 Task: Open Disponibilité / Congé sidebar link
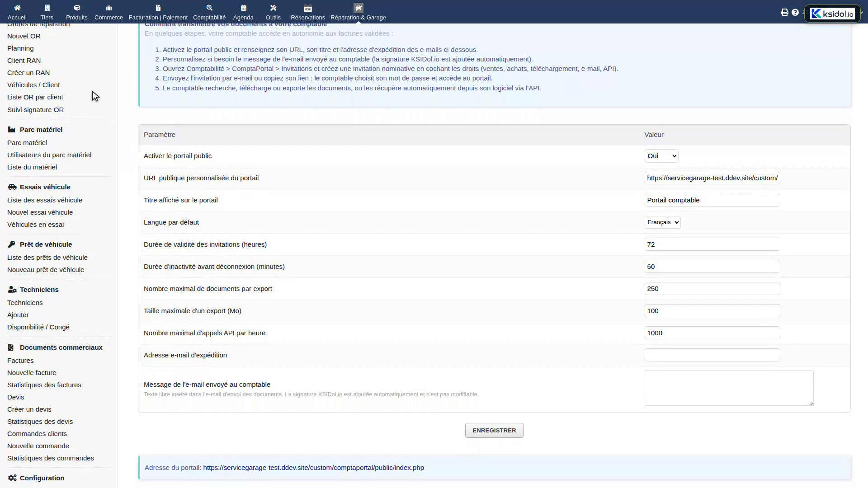[38, 327]
